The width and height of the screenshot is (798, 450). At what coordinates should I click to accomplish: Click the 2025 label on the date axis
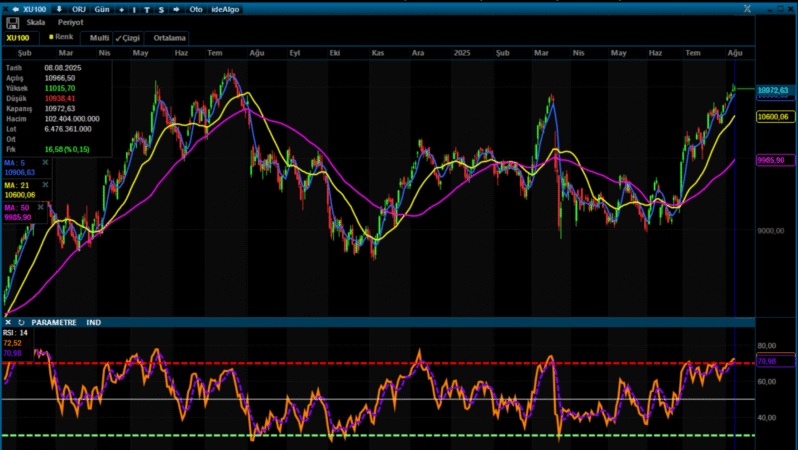click(462, 53)
